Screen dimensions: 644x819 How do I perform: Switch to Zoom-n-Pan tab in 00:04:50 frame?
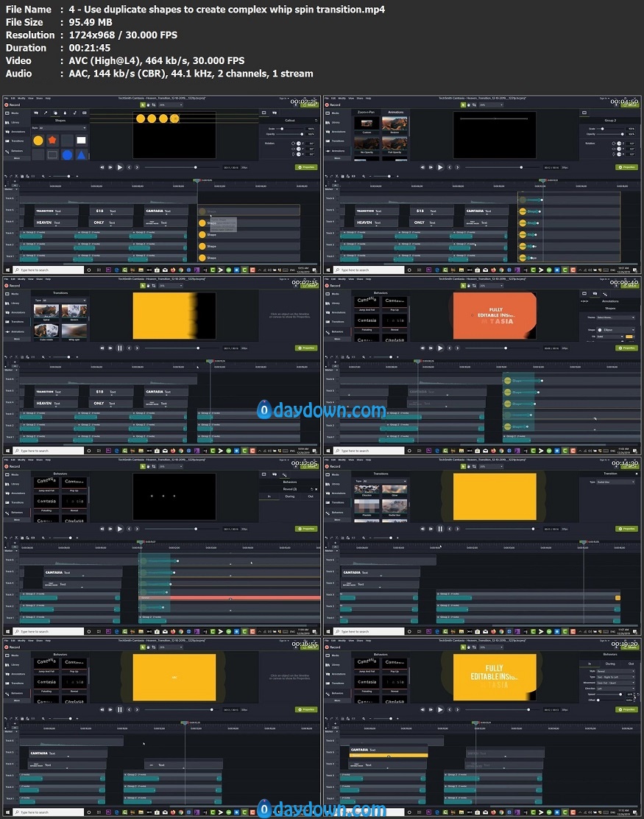tap(366, 112)
